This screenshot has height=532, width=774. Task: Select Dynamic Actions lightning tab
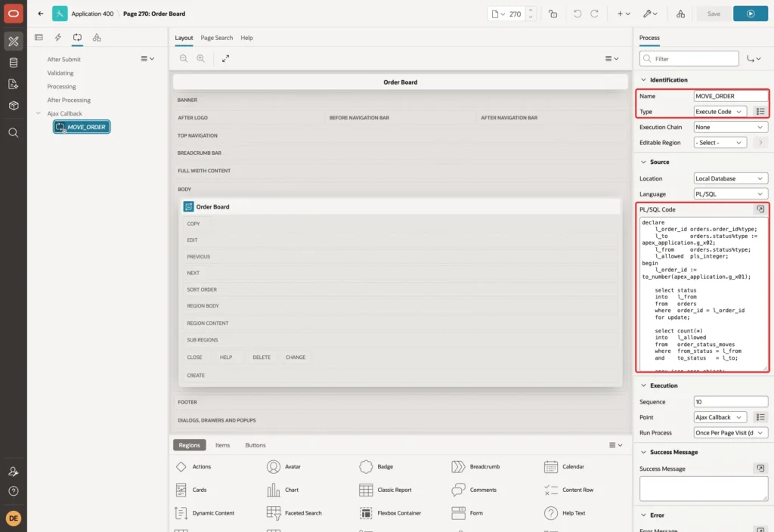click(x=57, y=38)
